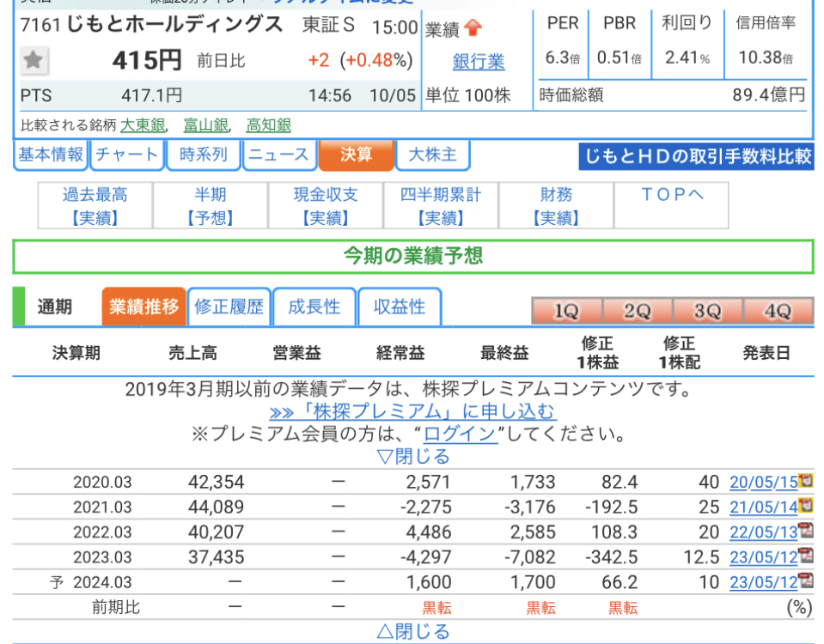Switch to the 修正履歴 tab
This screenshot has height=644, width=824.
point(229,307)
